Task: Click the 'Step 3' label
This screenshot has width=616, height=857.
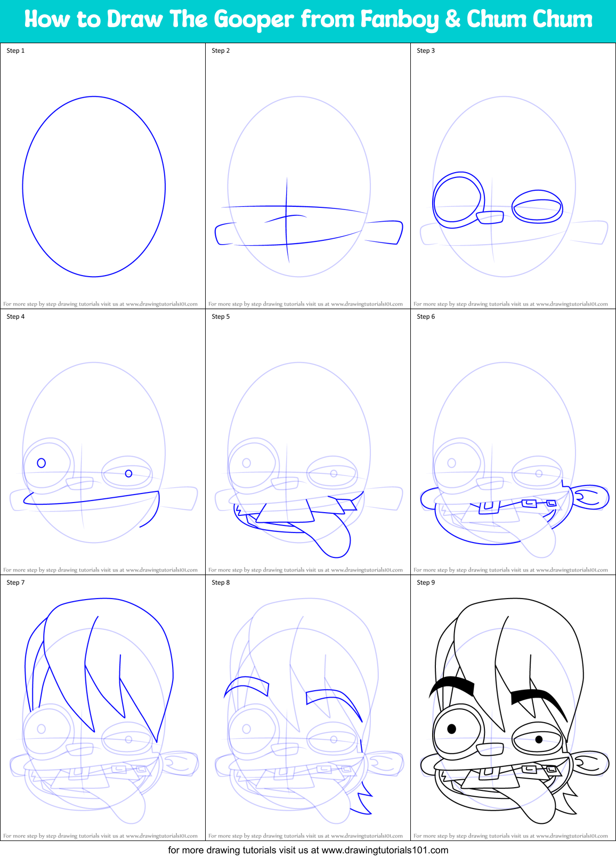Action: (x=426, y=51)
